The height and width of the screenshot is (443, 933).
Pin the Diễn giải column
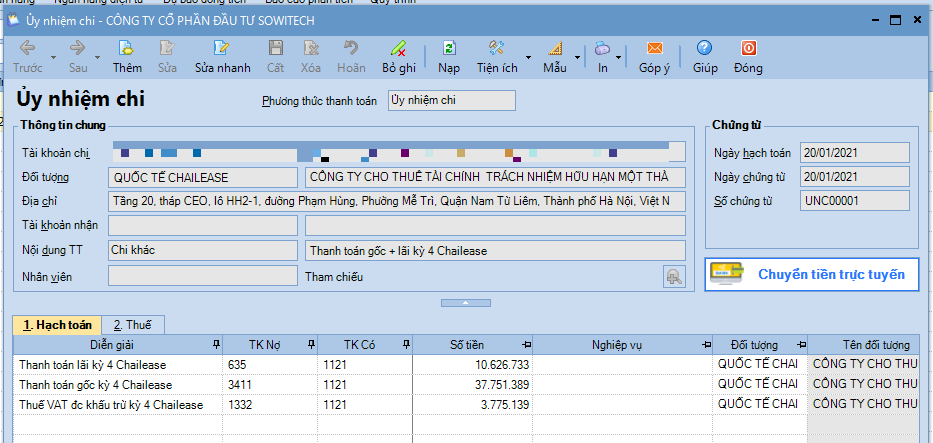pos(215,344)
